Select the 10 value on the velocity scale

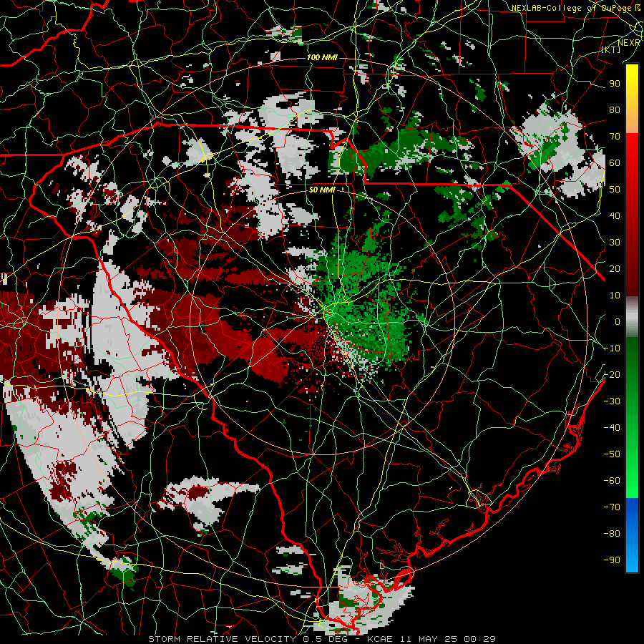(615, 296)
